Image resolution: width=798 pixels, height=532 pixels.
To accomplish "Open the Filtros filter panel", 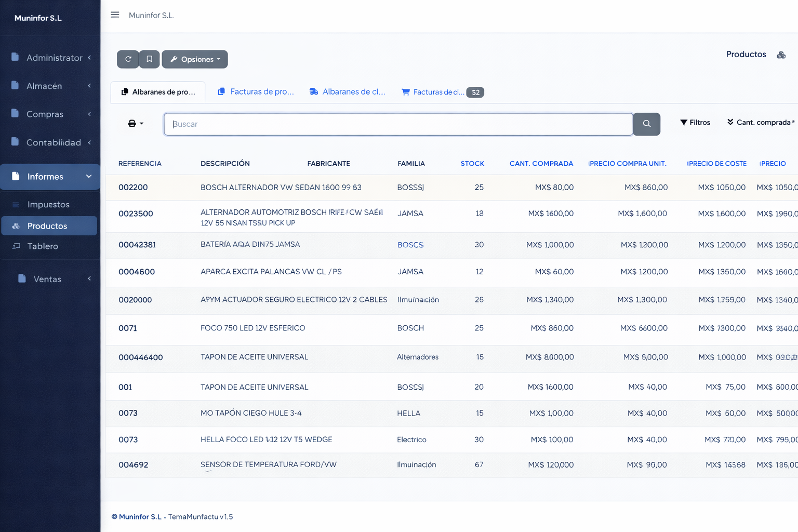I will point(695,123).
